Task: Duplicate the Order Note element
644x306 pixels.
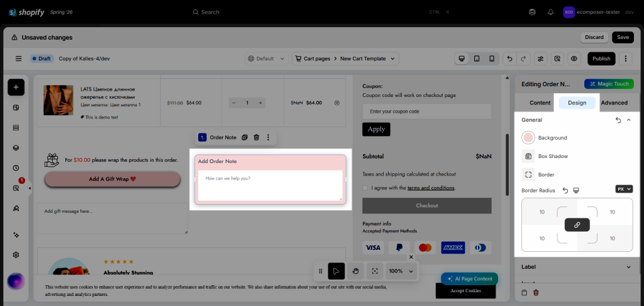Action: (x=245, y=137)
